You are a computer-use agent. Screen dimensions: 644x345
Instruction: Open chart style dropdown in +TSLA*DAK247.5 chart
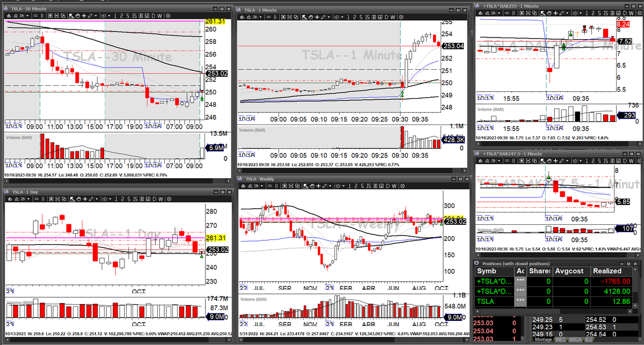tap(499, 161)
